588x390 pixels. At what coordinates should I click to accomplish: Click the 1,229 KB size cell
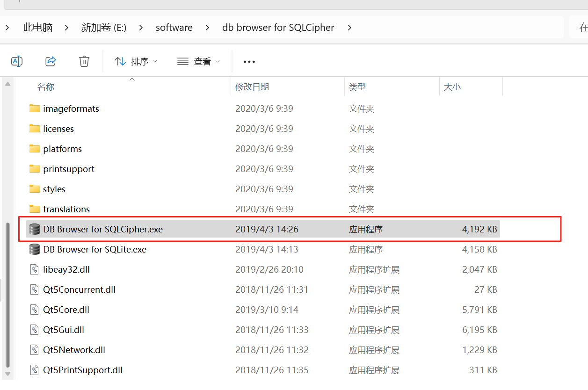(x=479, y=350)
